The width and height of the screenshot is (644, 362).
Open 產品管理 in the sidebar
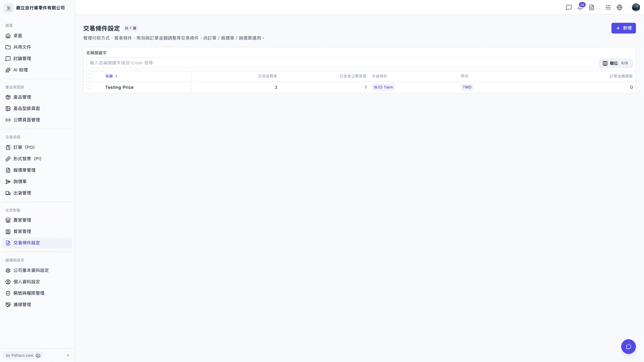[x=37, y=97]
